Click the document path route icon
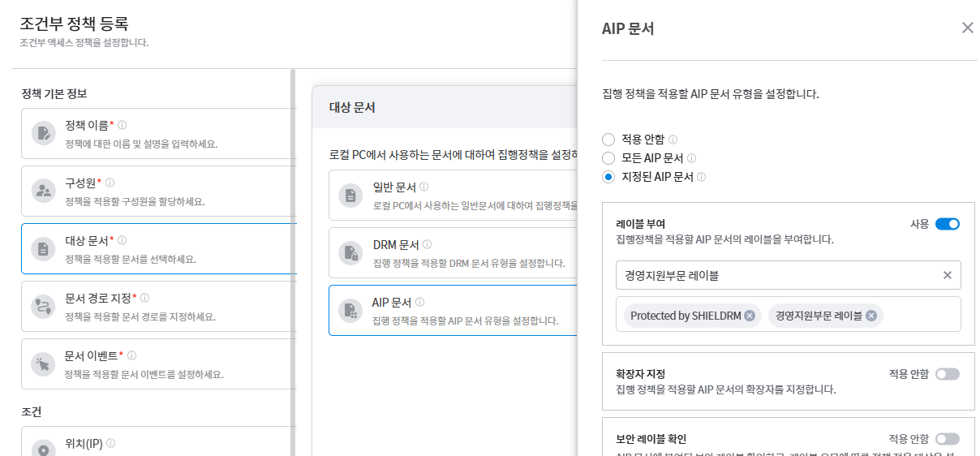 tap(42, 306)
